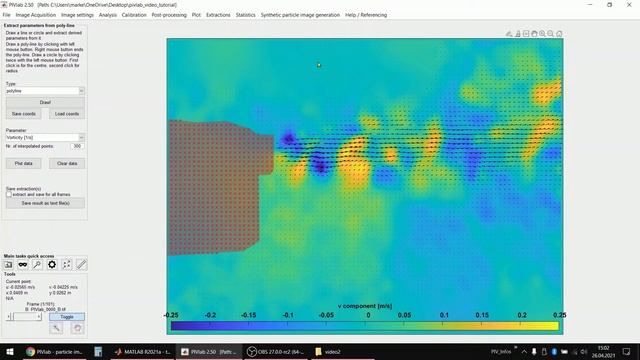The height and width of the screenshot is (360, 640).
Task: Click the Bluetooth tray icon
Action: (554, 351)
